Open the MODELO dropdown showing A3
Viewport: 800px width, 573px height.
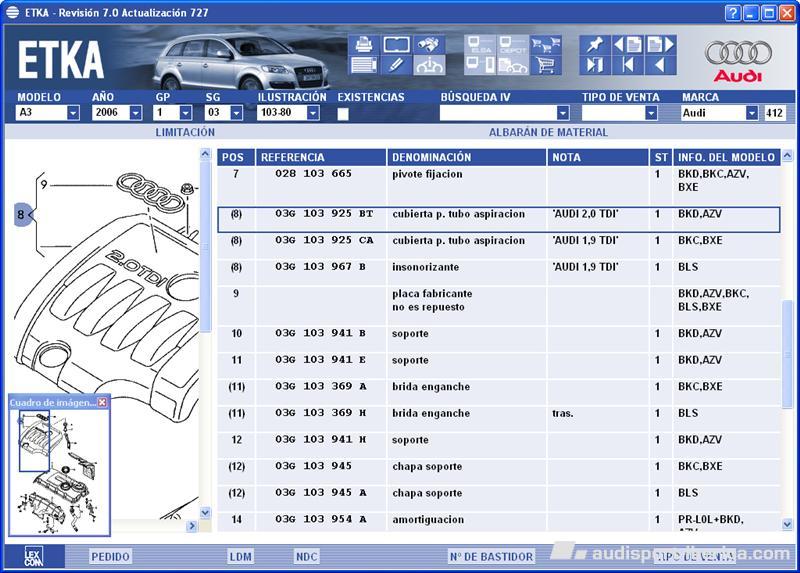pos(73,113)
